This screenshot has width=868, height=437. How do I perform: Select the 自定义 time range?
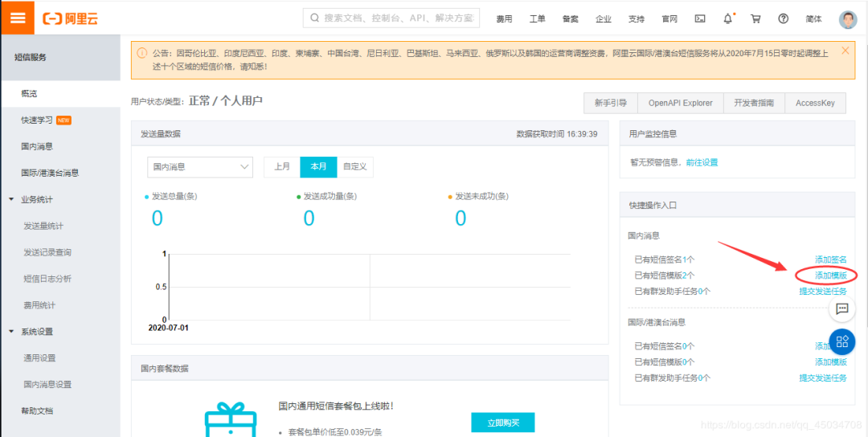pos(355,166)
